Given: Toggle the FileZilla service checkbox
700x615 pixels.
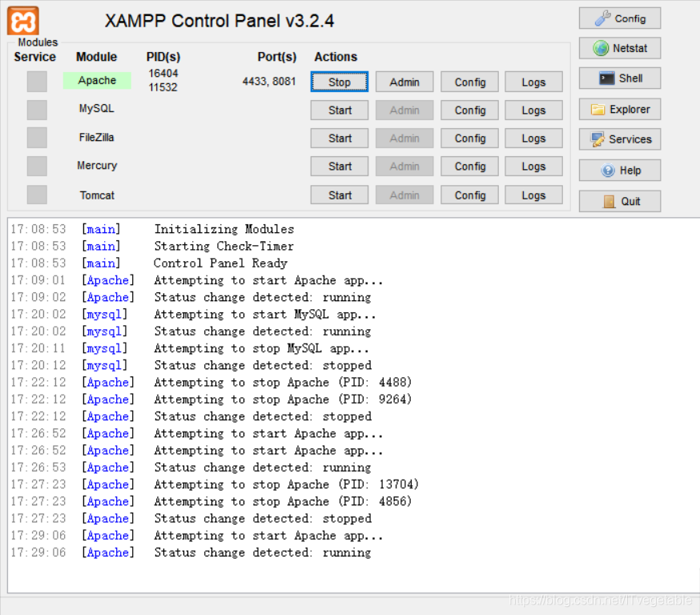Looking at the screenshot, I should pyautogui.click(x=37, y=138).
